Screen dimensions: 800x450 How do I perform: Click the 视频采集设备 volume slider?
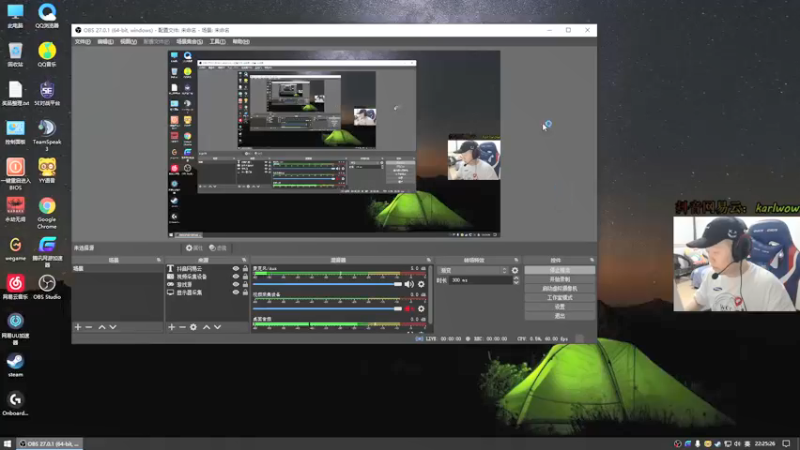click(x=328, y=309)
